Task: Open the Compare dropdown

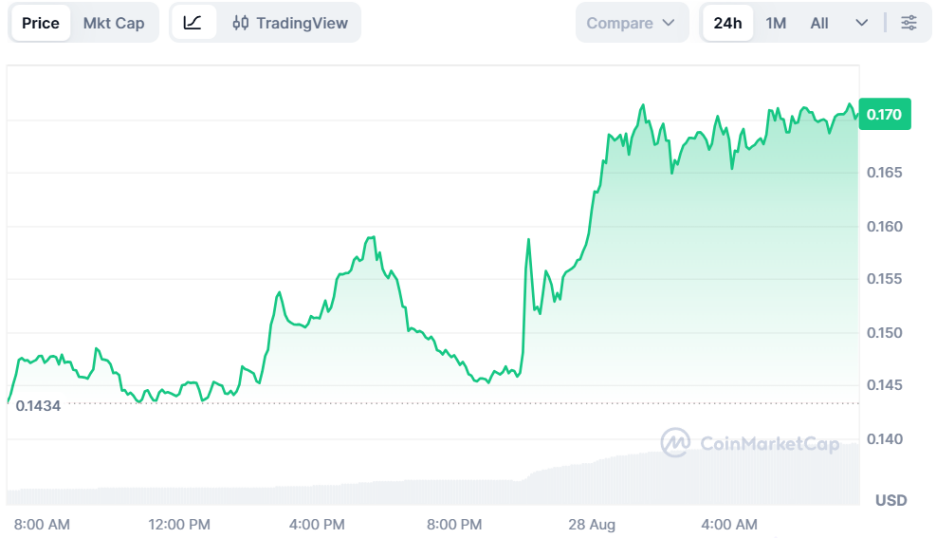Action: pos(632,23)
